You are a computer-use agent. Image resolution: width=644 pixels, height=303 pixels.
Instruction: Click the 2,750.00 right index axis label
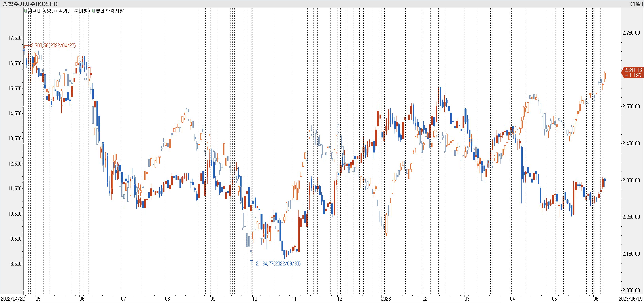pos(631,33)
